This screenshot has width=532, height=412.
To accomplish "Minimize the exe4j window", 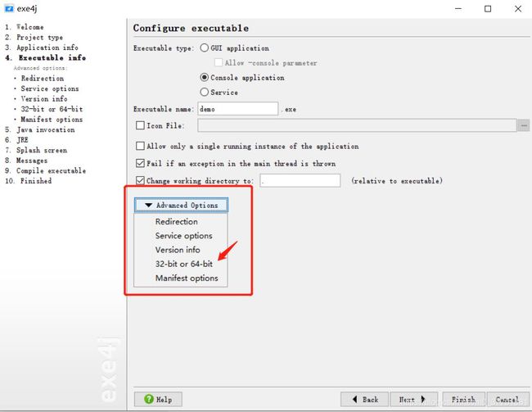I will [x=458, y=9].
